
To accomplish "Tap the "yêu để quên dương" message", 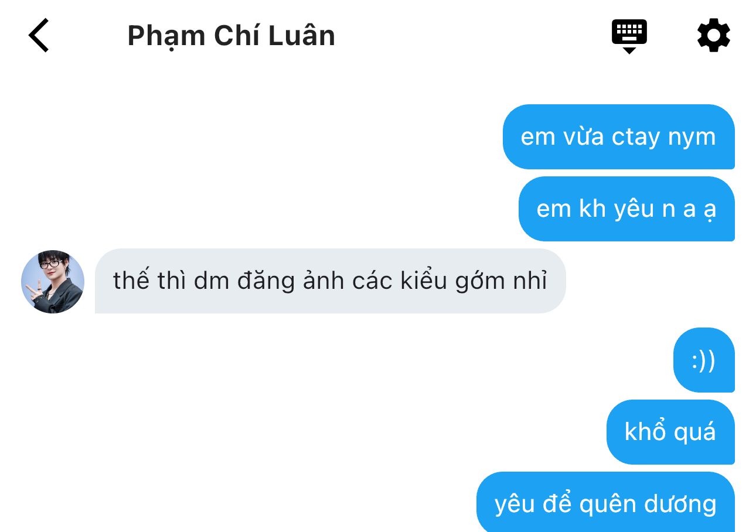I will [x=605, y=502].
